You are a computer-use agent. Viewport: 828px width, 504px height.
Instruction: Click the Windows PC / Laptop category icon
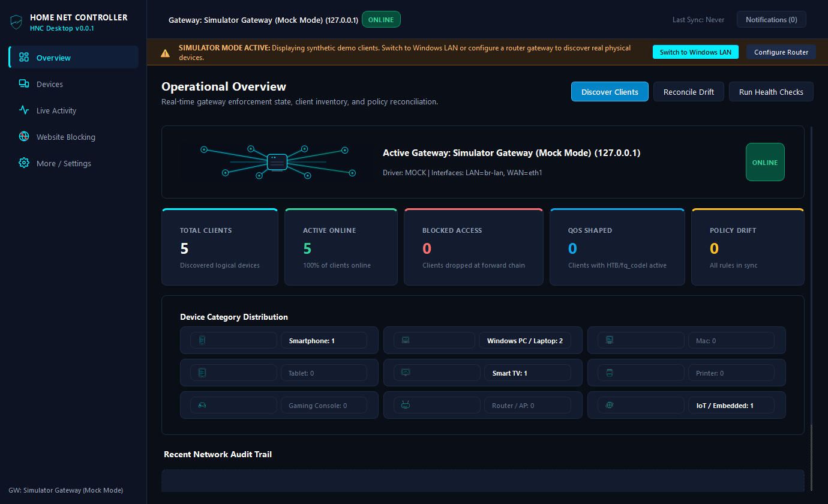[406, 341]
